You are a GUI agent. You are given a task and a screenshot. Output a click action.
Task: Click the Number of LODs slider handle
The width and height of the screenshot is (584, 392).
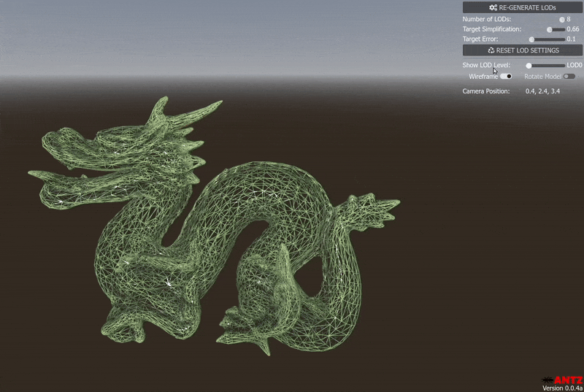(x=562, y=20)
